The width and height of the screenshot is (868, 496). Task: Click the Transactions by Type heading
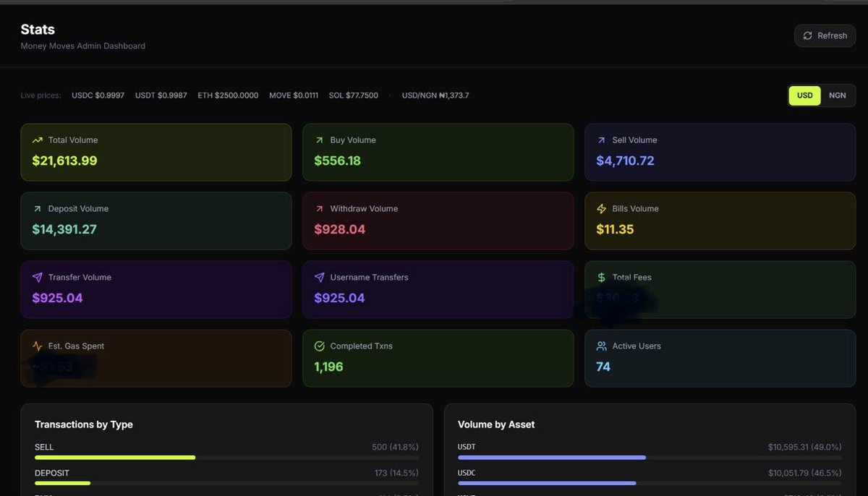point(84,424)
